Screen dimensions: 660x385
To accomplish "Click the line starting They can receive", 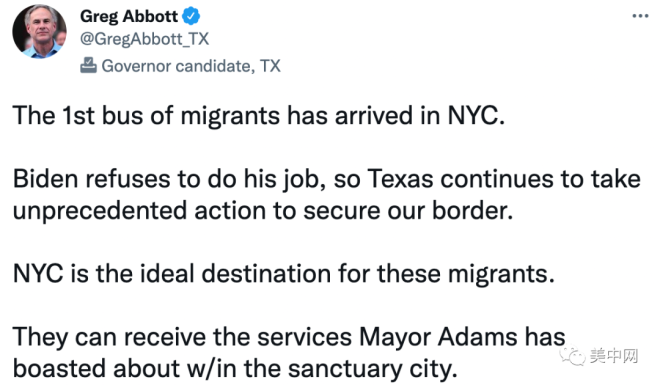I will pyautogui.click(x=289, y=337).
